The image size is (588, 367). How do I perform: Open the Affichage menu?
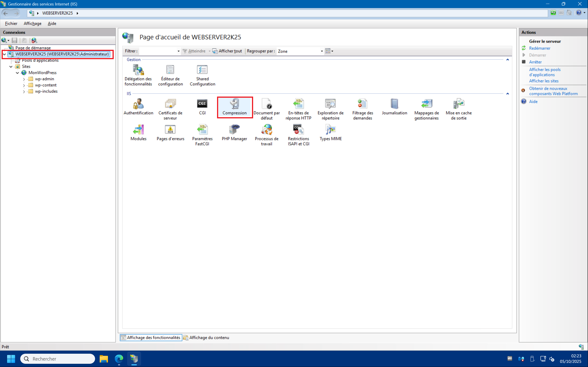coord(32,24)
